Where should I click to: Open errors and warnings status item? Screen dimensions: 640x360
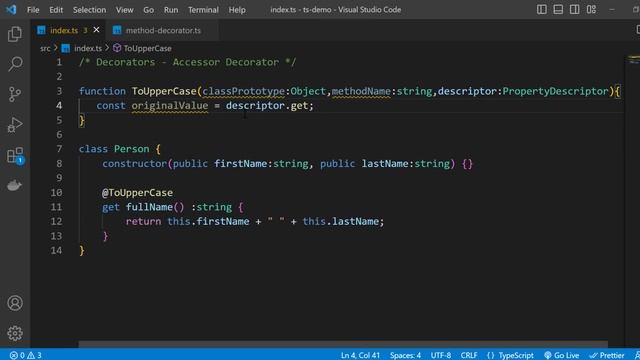[x=26, y=355]
